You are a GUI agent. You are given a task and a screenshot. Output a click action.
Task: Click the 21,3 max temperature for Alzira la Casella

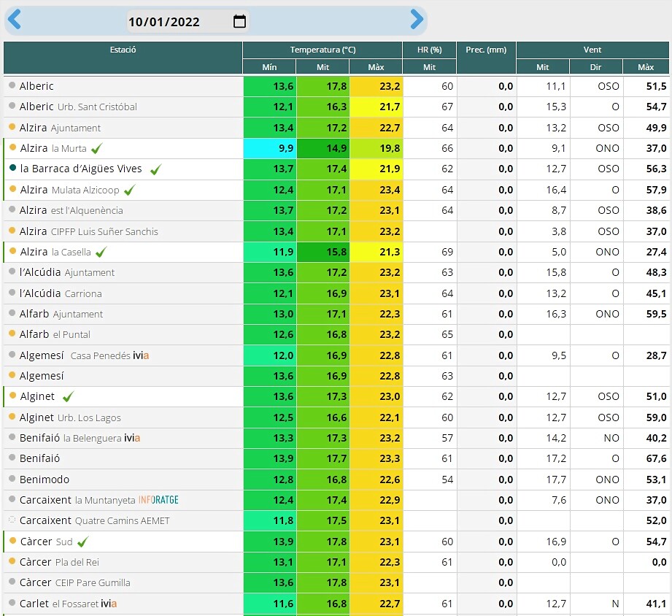pyautogui.click(x=376, y=252)
